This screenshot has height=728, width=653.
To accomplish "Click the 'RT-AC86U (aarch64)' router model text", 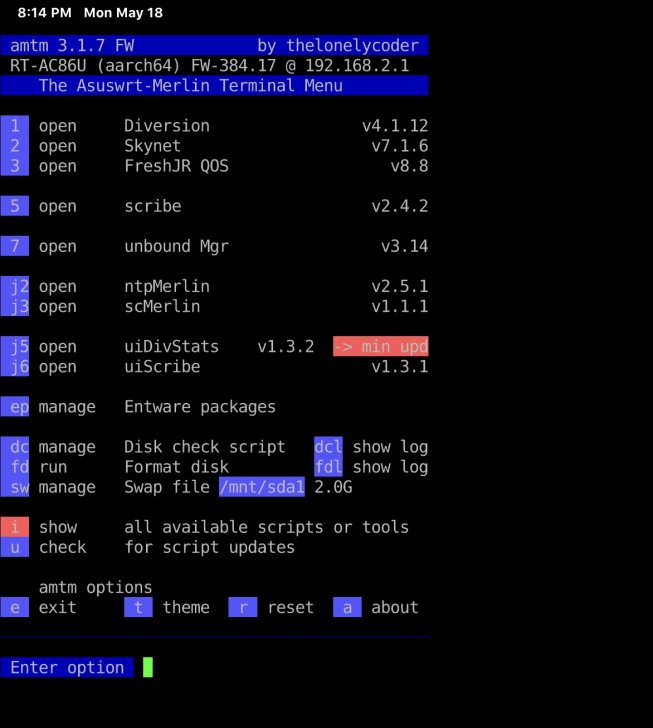I will coord(95,65).
